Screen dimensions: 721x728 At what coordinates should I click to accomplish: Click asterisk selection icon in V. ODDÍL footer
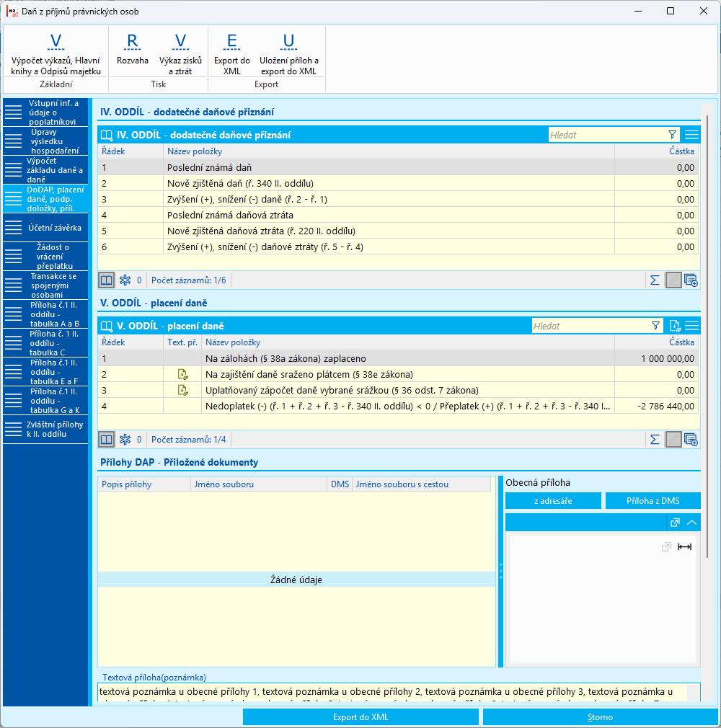[x=125, y=439]
